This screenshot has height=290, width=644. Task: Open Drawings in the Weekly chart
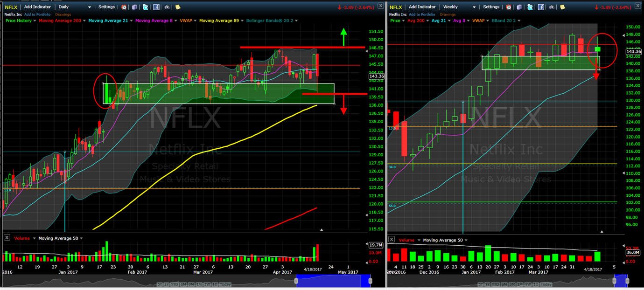click(x=448, y=14)
